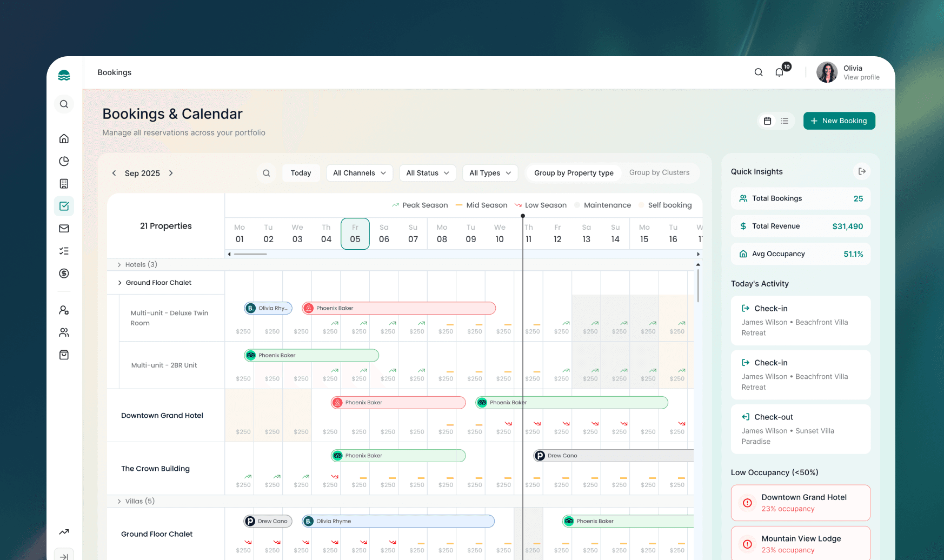
Task: Open finances dollar sidebar icon
Action: click(64, 274)
